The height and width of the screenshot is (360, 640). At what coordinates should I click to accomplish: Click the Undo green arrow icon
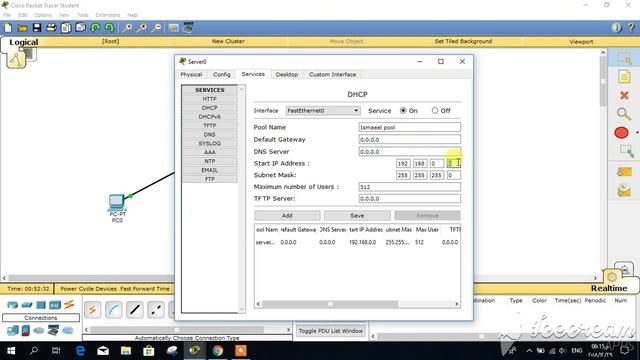[95, 28]
